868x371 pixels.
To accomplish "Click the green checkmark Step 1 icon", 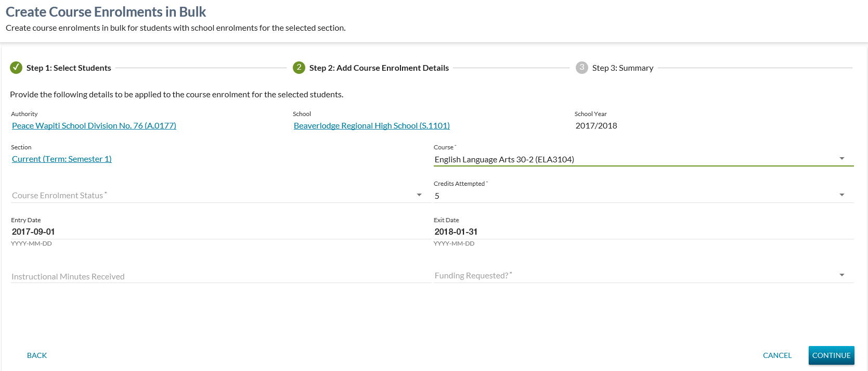I will click(x=16, y=68).
